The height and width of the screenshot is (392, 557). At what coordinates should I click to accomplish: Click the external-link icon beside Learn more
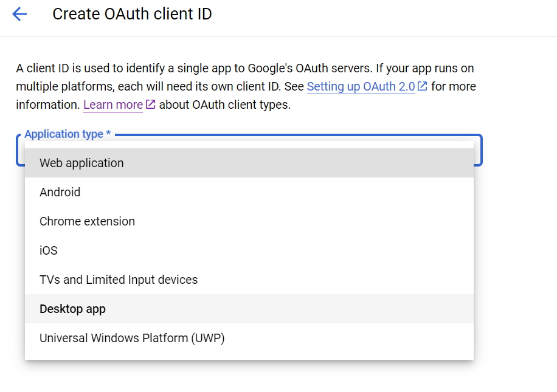click(x=151, y=105)
